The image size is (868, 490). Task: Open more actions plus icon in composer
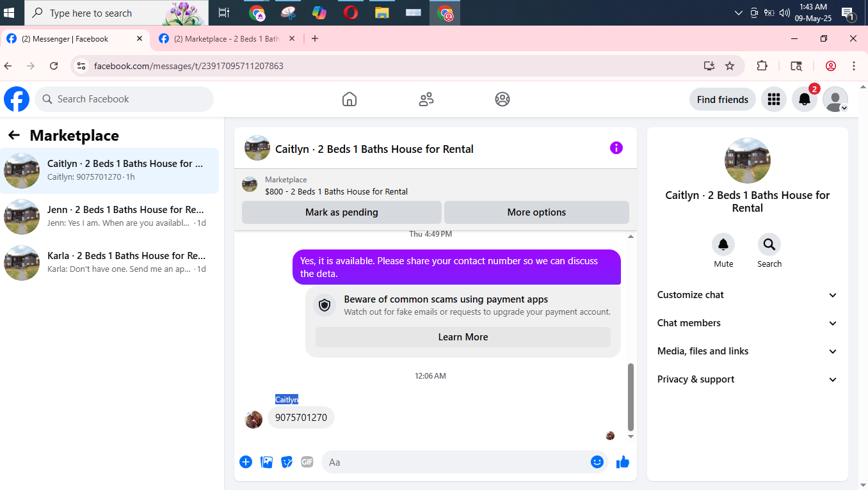(x=246, y=462)
